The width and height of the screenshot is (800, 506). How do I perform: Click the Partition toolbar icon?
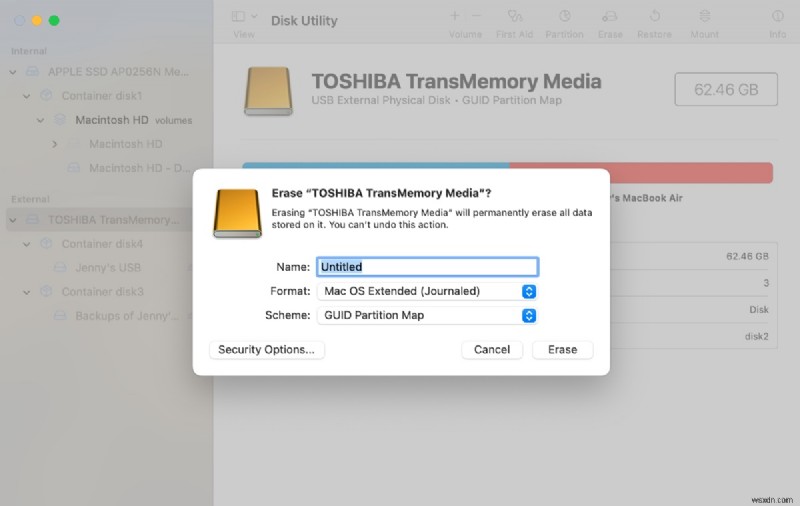(x=564, y=16)
